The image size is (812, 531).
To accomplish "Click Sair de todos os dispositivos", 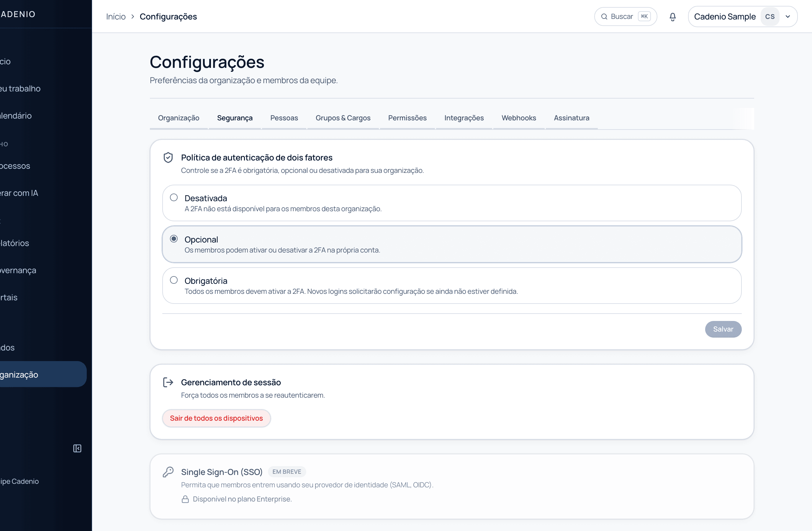I will (216, 418).
